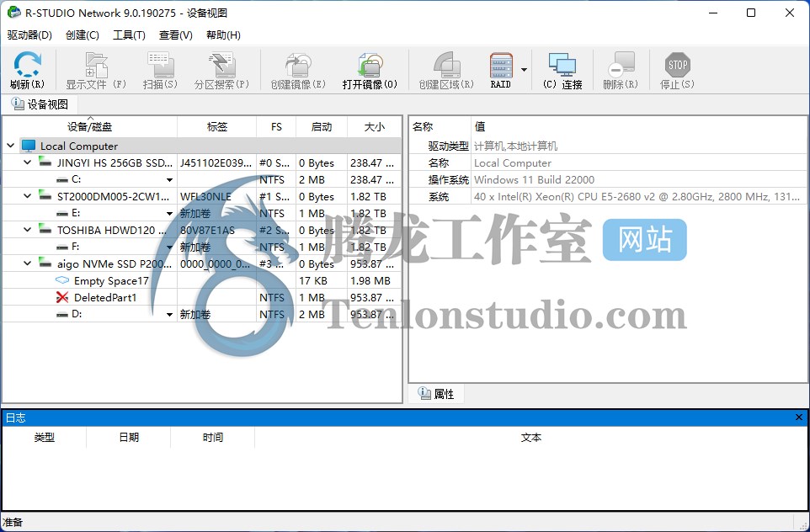Viewport: 810px width, 532px height.
Task: Click the Refresh toolbar icon
Action: point(28,70)
